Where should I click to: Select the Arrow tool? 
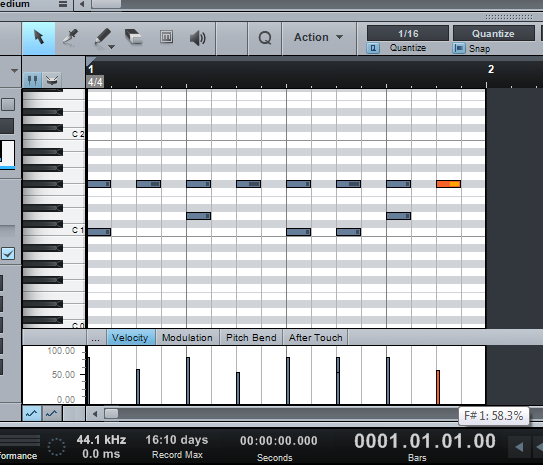click(39, 37)
